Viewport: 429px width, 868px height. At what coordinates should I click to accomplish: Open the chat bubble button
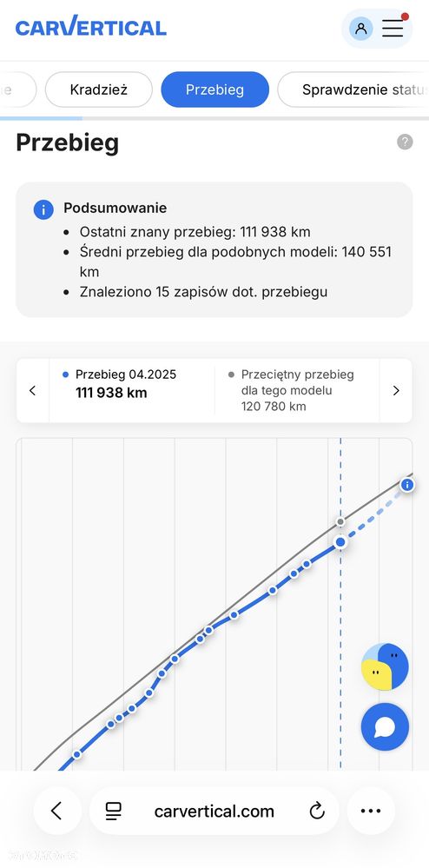point(385,727)
